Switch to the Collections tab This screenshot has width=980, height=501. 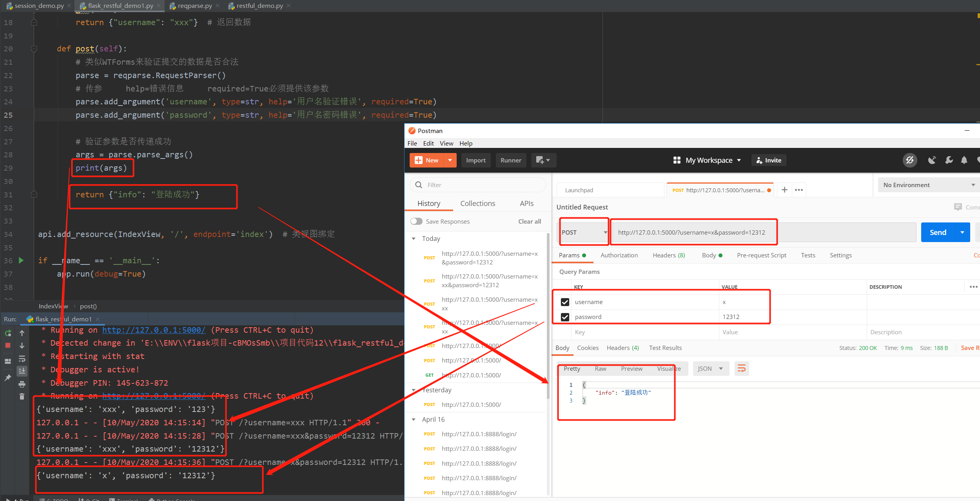(477, 203)
